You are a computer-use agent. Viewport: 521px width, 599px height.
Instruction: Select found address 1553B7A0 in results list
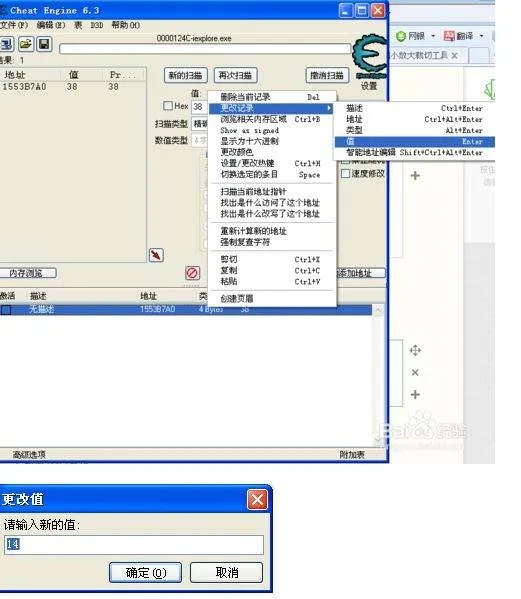click(73, 87)
